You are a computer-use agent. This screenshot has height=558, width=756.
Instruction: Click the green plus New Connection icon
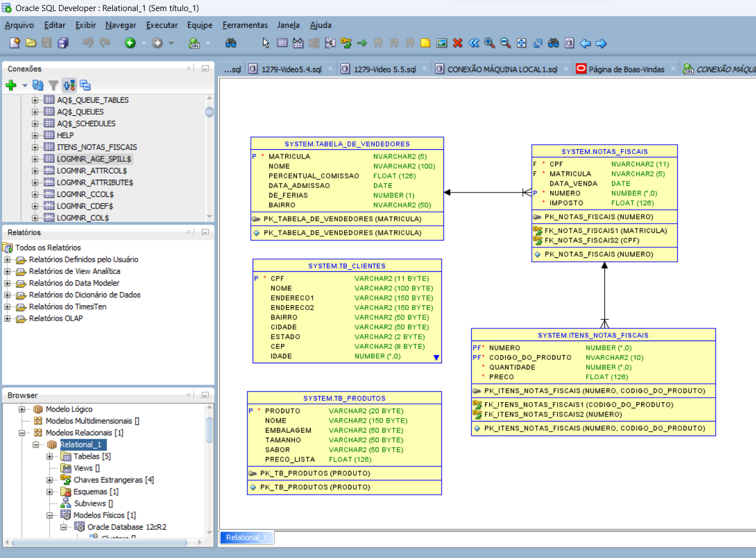(11, 85)
